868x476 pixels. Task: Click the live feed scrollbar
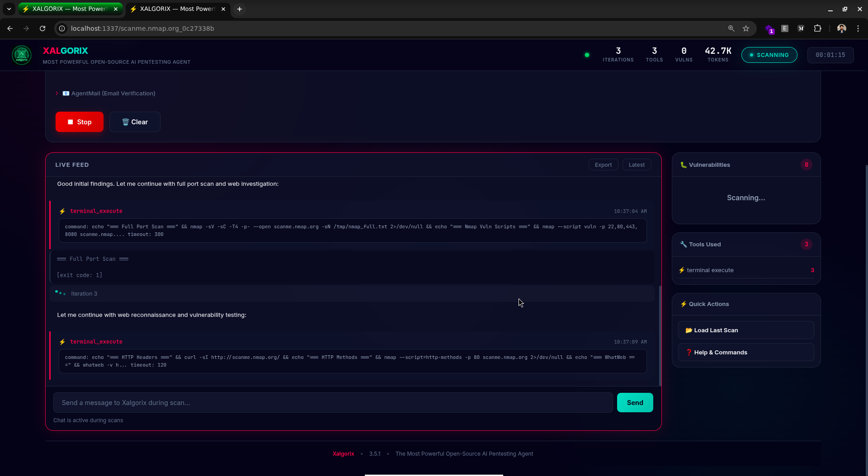point(660,335)
